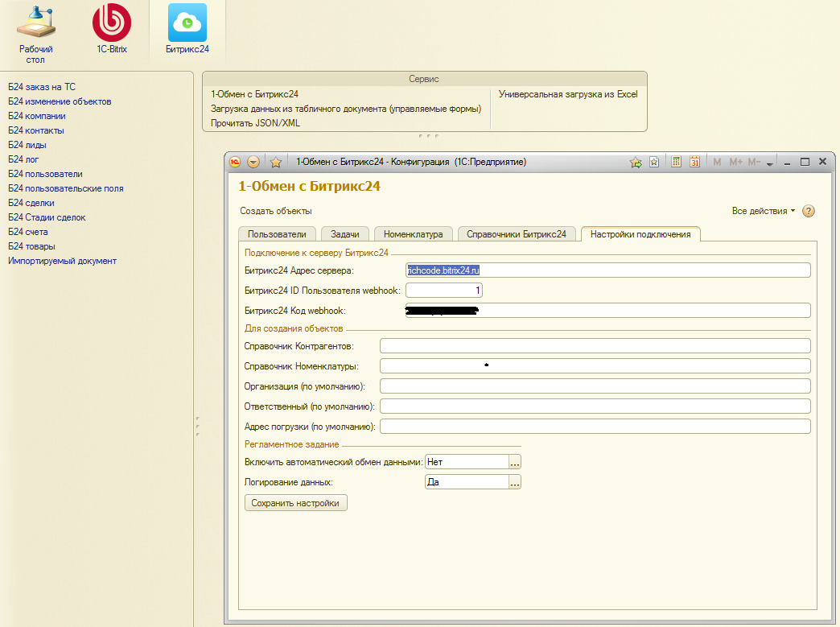This screenshot has height=627, width=840.
Task: Click the Создать объекты command
Action: [276, 211]
